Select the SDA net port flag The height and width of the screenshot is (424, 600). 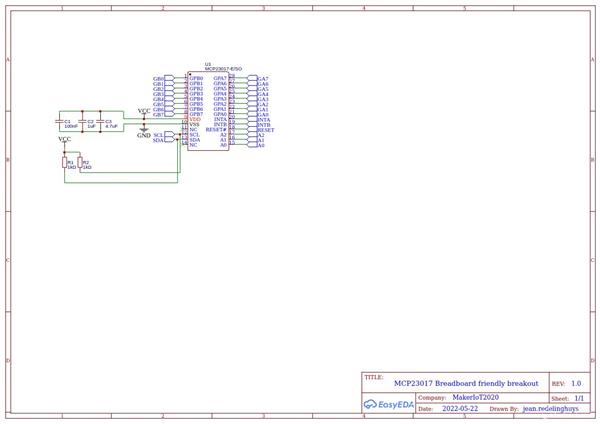coord(169,140)
